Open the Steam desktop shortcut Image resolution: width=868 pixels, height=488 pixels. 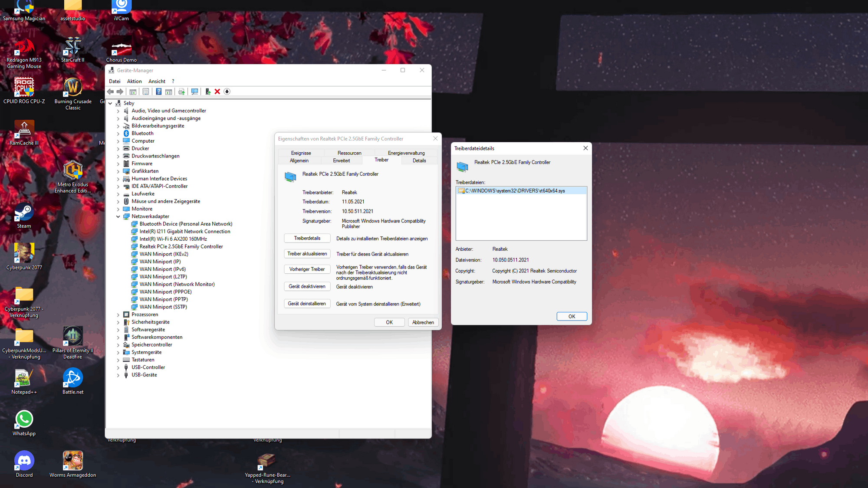click(24, 216)
